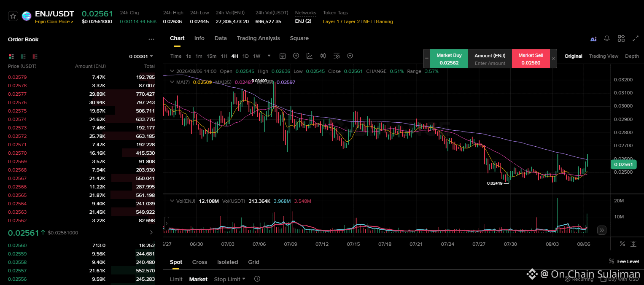Expand the volume pane side arrow
Viewport: 644px width, 285px height.
pos(166,223)
